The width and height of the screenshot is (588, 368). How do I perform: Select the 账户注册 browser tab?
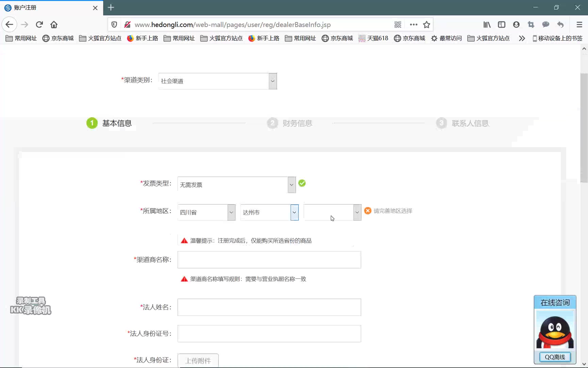coord(51,8)
